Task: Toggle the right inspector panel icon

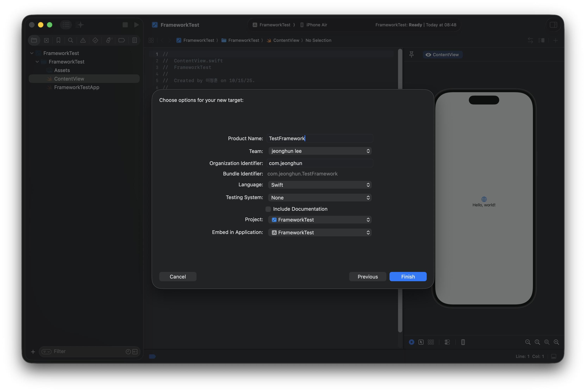Action: pos(553,25)
